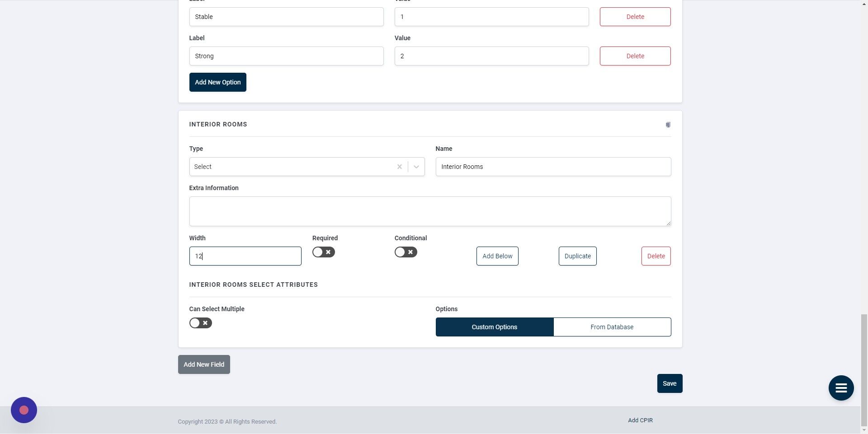Click the Copyright 2023 footer text

[x=227, y=422]
